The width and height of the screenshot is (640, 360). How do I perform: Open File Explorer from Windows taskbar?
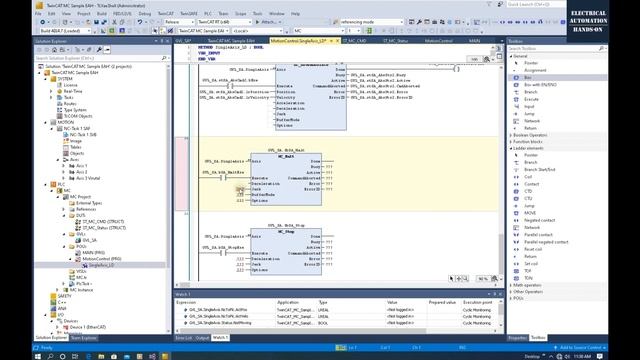click(x=101, y=356)
